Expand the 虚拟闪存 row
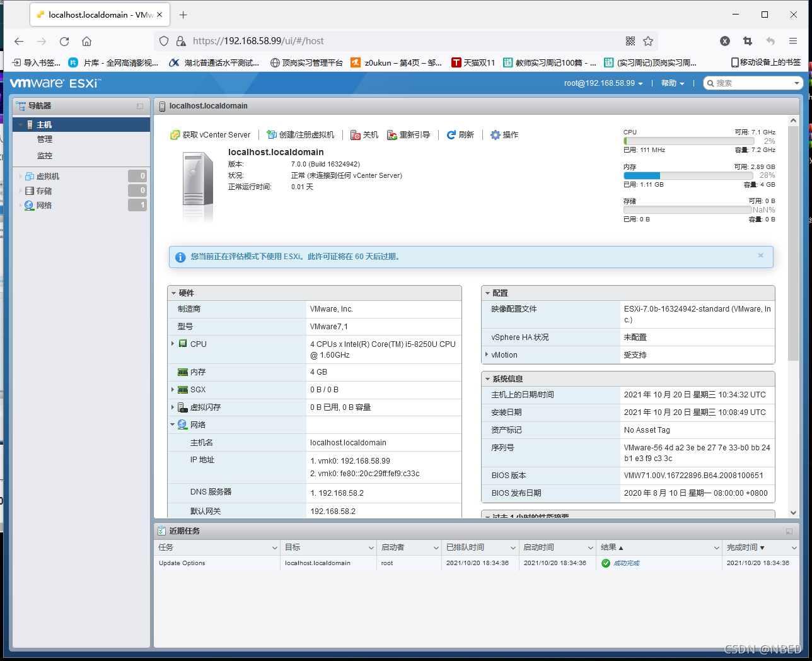The image size is (812, 661). 173,407
